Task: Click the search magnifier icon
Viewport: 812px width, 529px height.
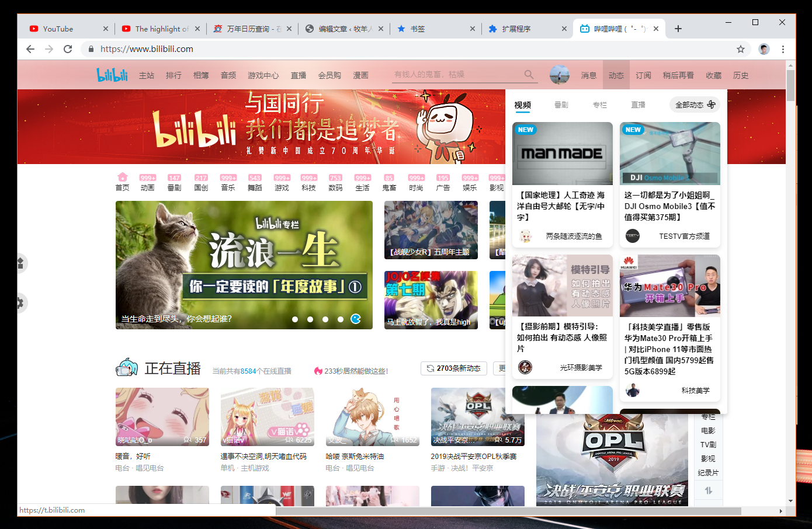Action: click(x=529, y=74)
